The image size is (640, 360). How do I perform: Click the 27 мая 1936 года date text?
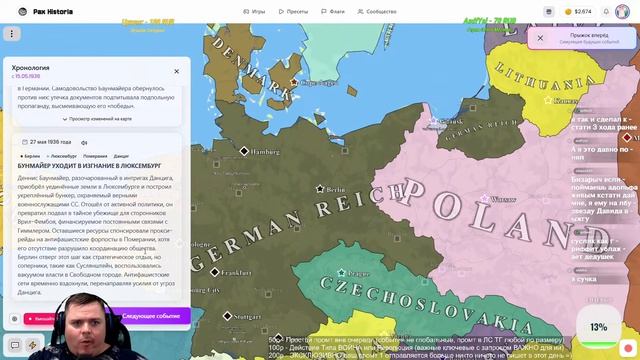pyautogui.click(x=51, y=142)
